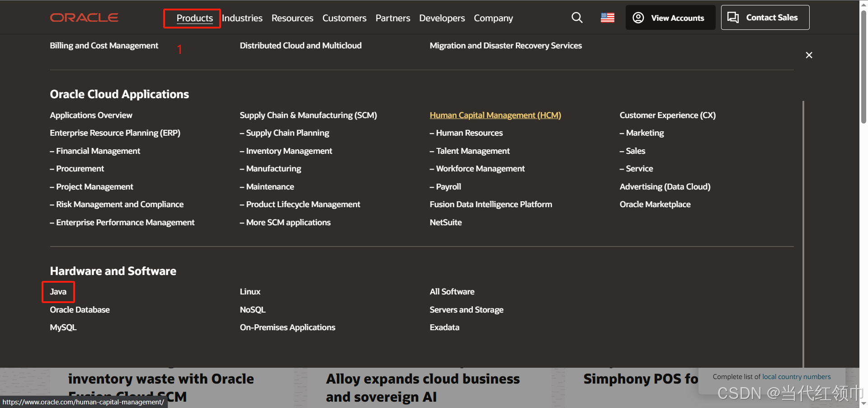Viewport: 868px width, 408px height.
Task: Open Project Management link
Action: (x=91, y=187)
